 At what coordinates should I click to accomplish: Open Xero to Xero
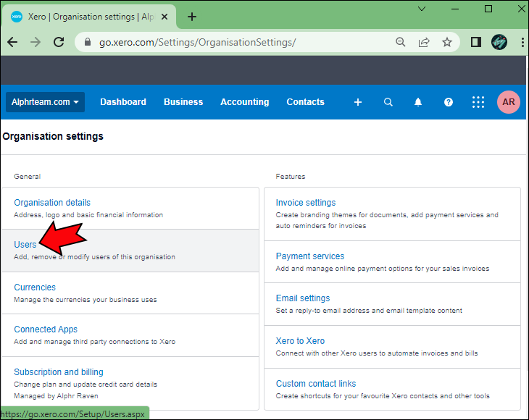click(x=300, y=341)
